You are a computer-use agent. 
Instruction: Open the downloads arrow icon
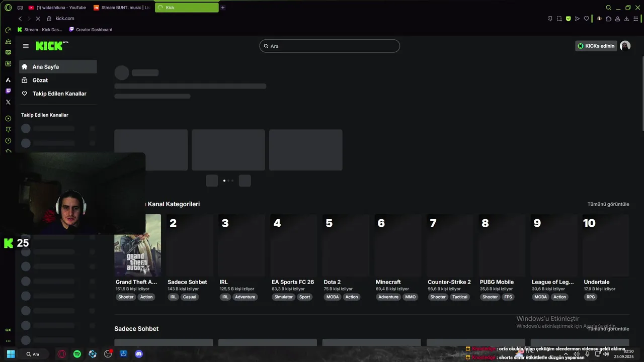(626, 19)
